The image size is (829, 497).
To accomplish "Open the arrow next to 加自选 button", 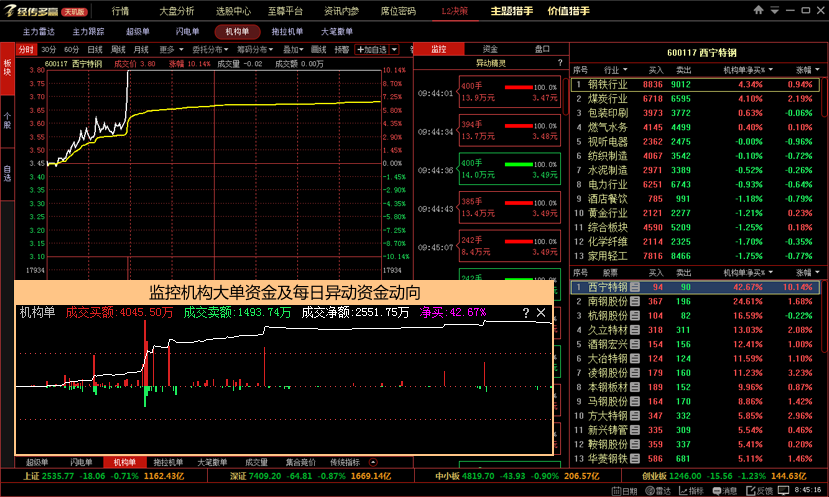I will click(x=394, y=50).
